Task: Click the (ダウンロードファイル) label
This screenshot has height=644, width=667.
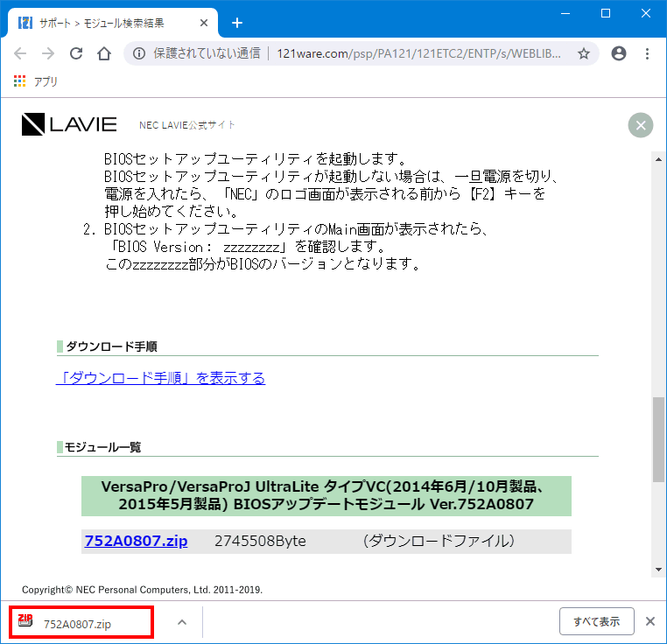Action: tap(439, 541)
